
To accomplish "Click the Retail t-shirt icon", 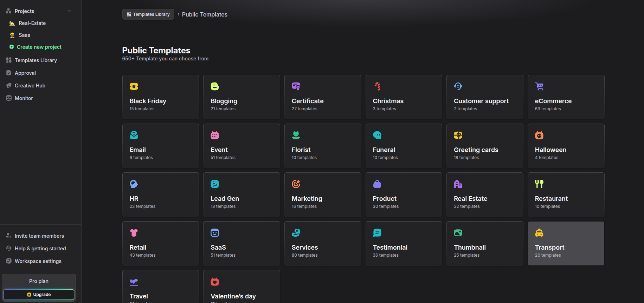I will [134, 233].
